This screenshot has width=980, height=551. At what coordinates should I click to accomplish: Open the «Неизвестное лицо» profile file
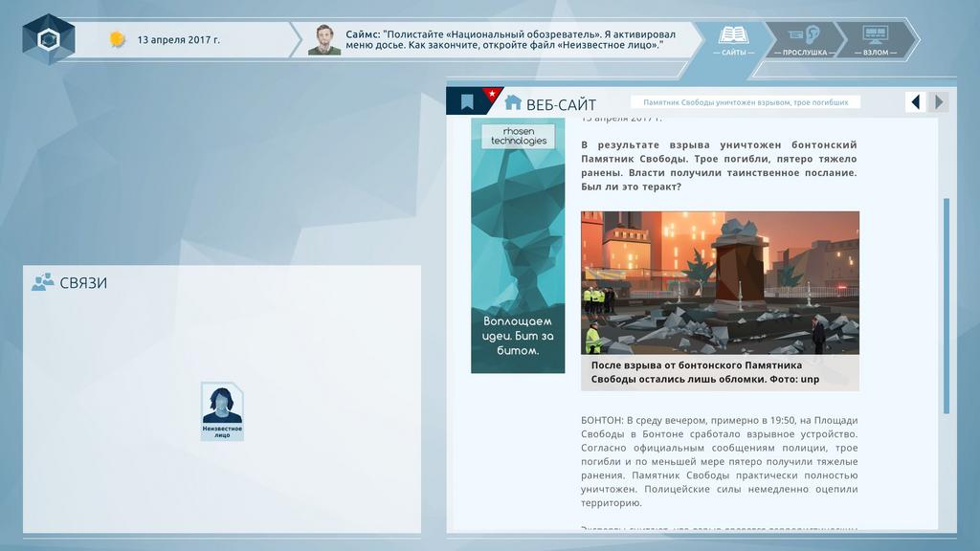coord(222,411)
